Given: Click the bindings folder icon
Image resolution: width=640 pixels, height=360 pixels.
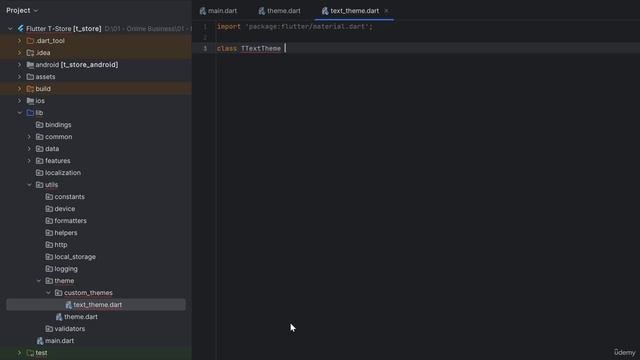Looking at the screenshot, I should pos(40,124).
